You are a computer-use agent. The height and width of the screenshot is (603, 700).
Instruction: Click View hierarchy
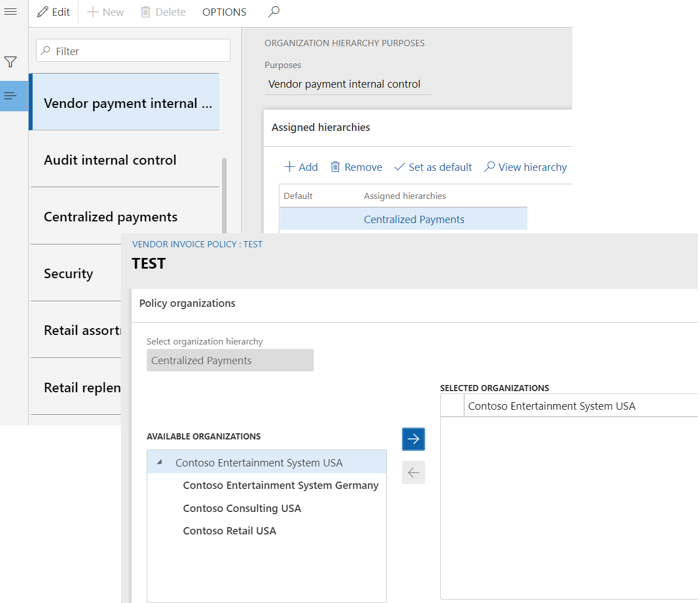pos(526,167)
